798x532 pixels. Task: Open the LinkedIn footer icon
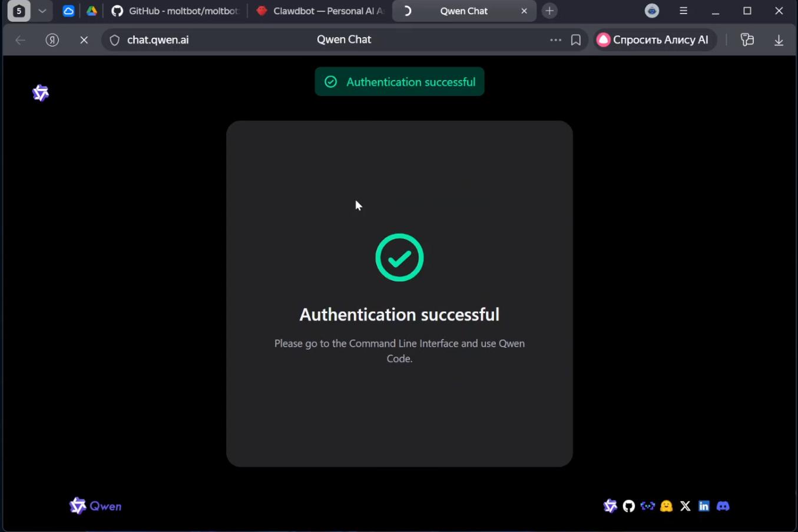point(704,506)
